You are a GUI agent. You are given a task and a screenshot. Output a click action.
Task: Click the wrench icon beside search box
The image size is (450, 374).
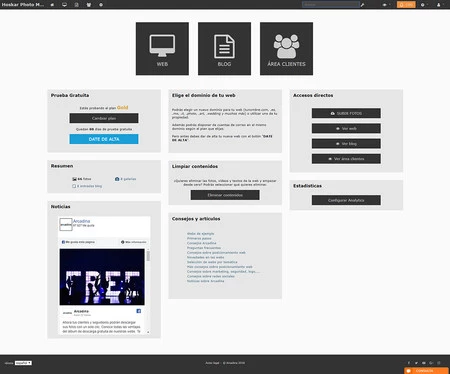point(363,5)
